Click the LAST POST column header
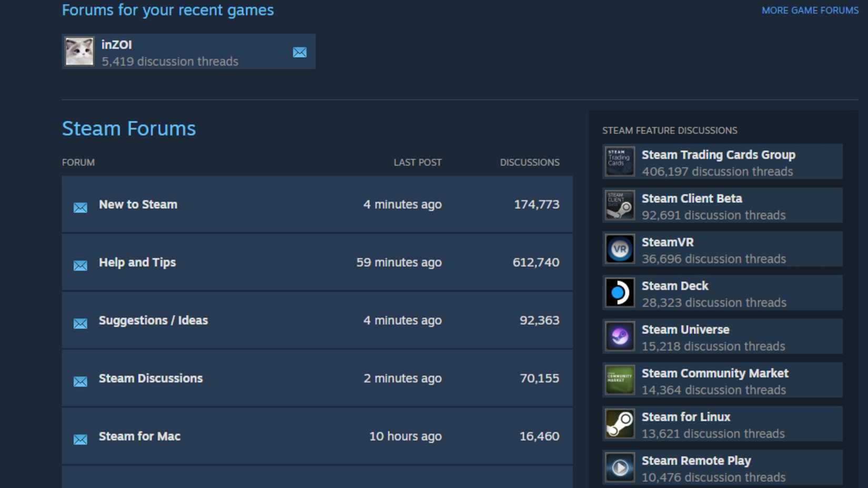The image size is (868, 488). (417, 162)
